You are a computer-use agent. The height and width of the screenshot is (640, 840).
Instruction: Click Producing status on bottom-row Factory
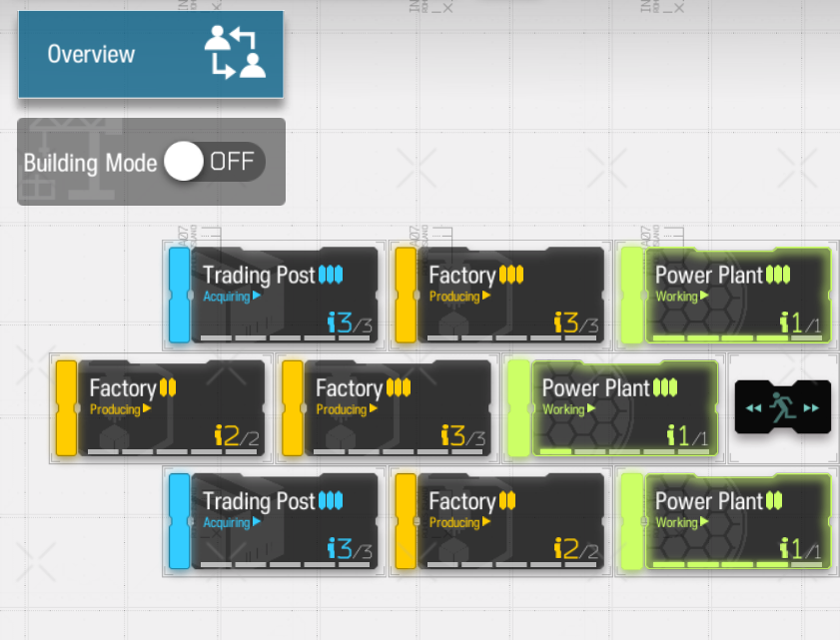pyautogui.click(x=459, y=522)
